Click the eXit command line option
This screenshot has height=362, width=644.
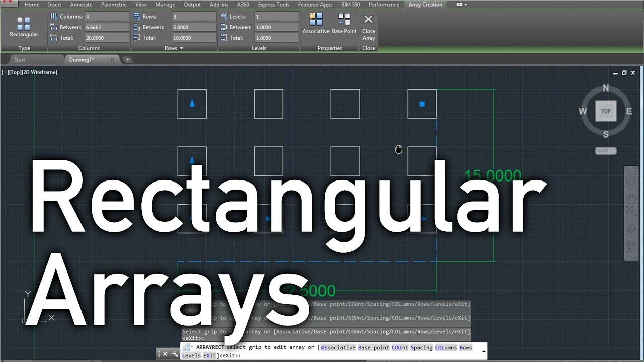pyautogui.click(x=209, y=355)
